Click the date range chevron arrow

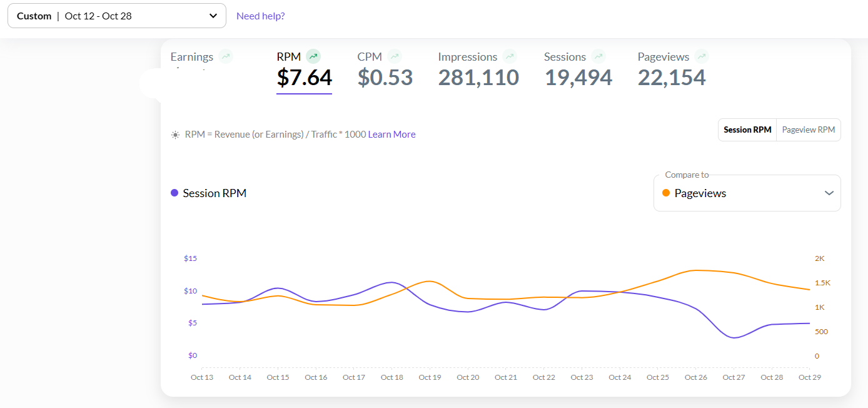[213, 16]
